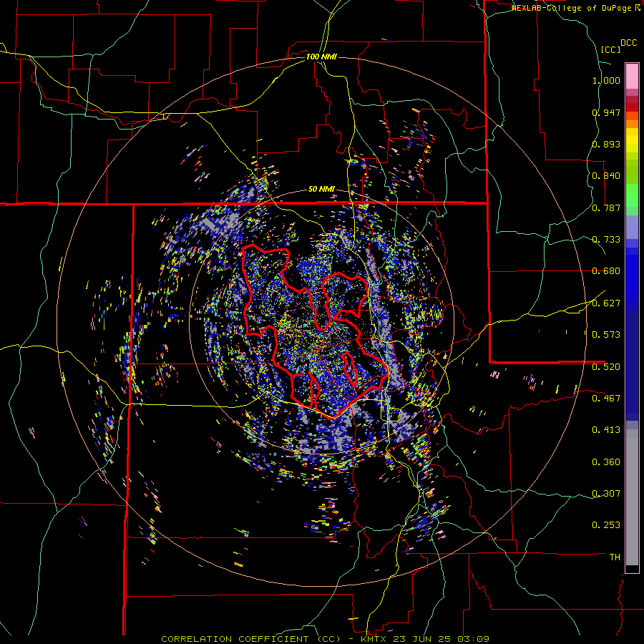Pick the red segment of the color bar
This screenshot has height=644, width=644.
[632, 107]
